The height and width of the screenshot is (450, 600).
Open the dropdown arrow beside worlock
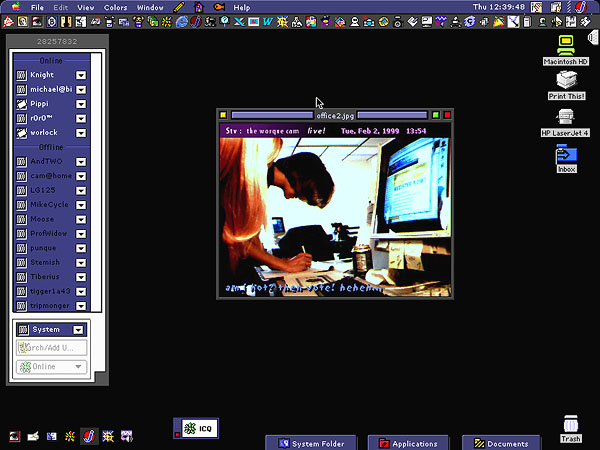(x=81, y=133)
